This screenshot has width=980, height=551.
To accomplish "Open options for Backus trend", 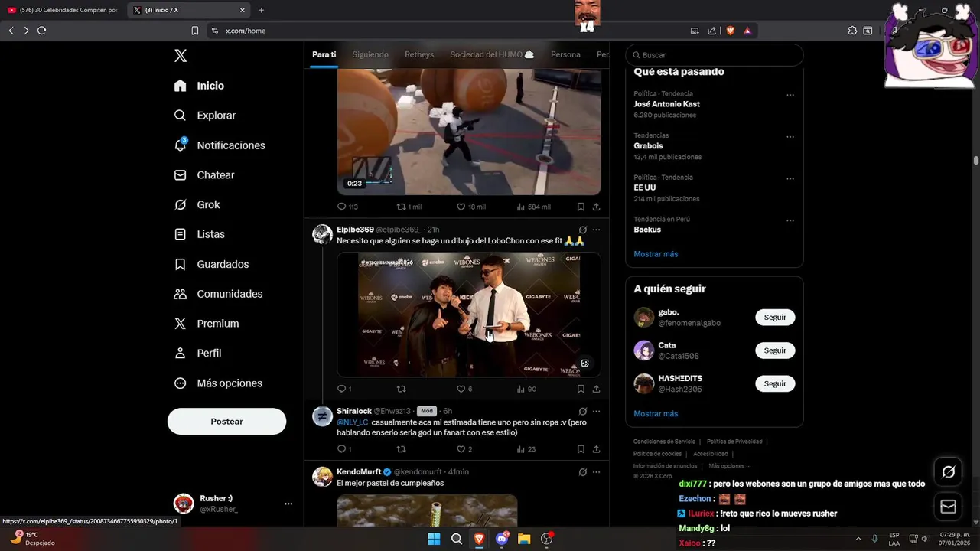I will [790, 220].
